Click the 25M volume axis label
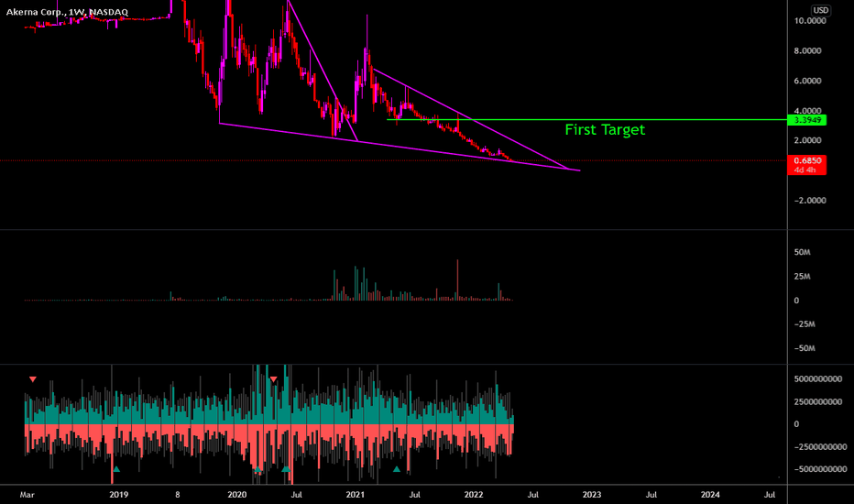The width and height of the screenshot is (854, 504). (802, 276)
